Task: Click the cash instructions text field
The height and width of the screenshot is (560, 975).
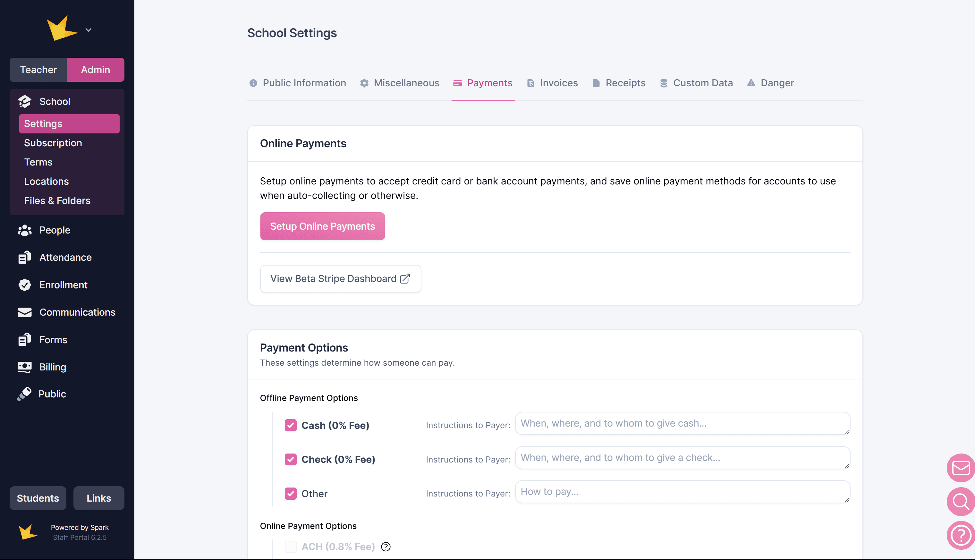Action: point(682,423)
